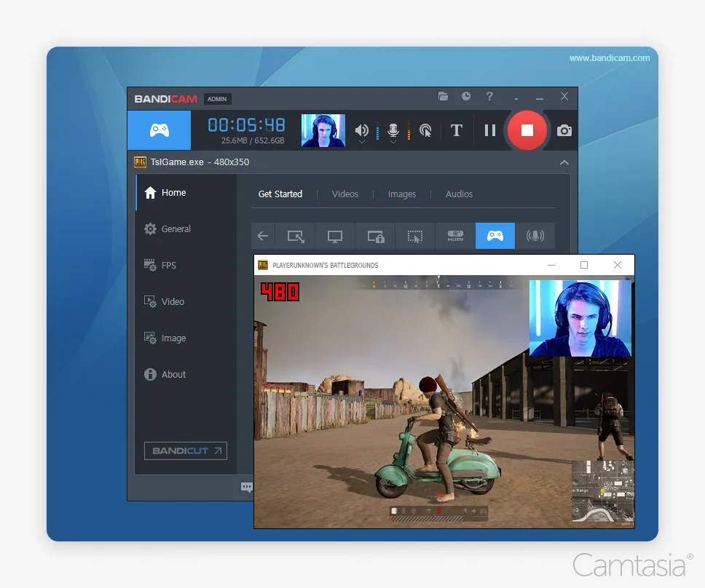Open the help question mark icon

pos(489,96)
